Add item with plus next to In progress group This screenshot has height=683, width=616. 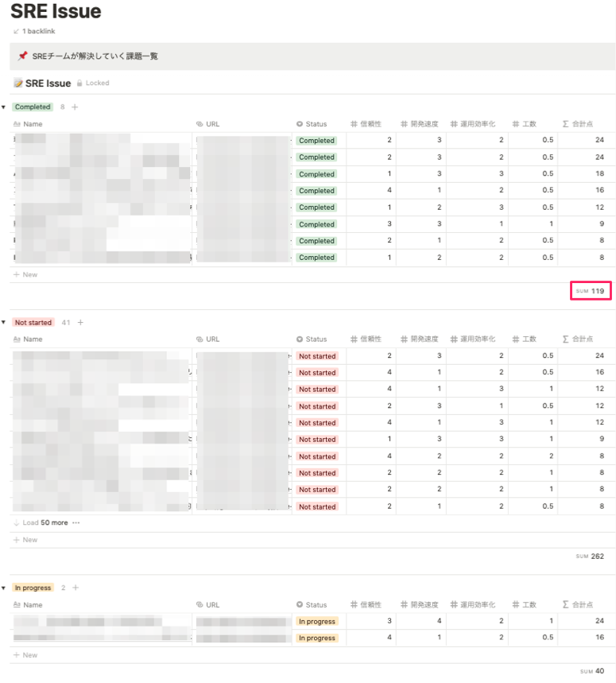coord(76,588)
